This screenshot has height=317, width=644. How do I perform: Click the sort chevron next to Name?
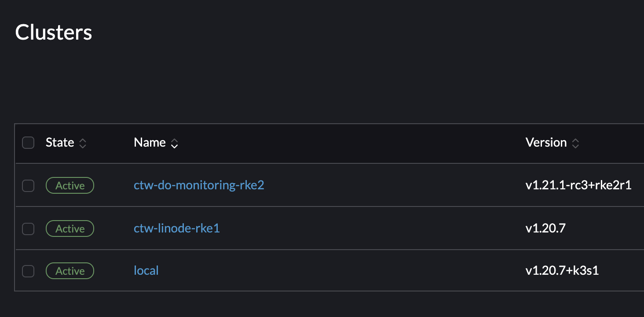click(174, 143)
